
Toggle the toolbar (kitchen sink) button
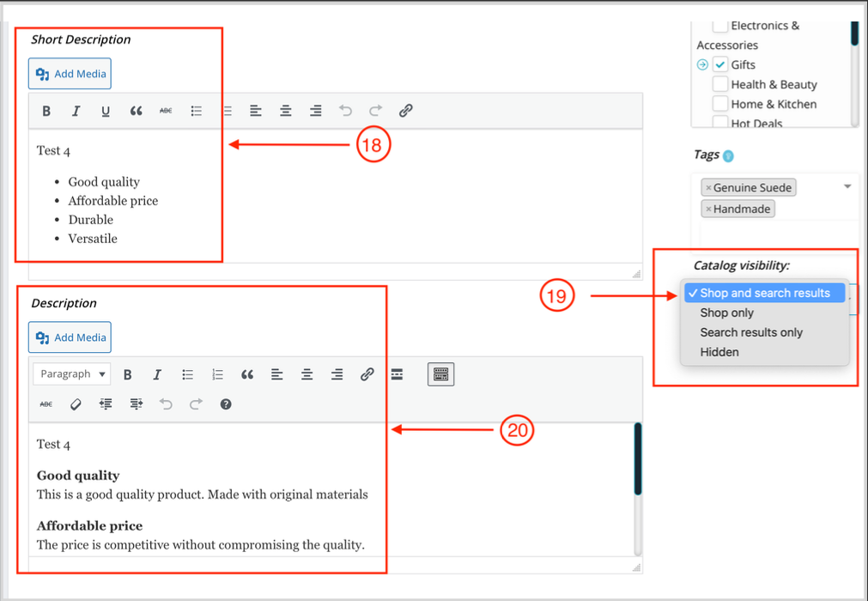point(440,374)
